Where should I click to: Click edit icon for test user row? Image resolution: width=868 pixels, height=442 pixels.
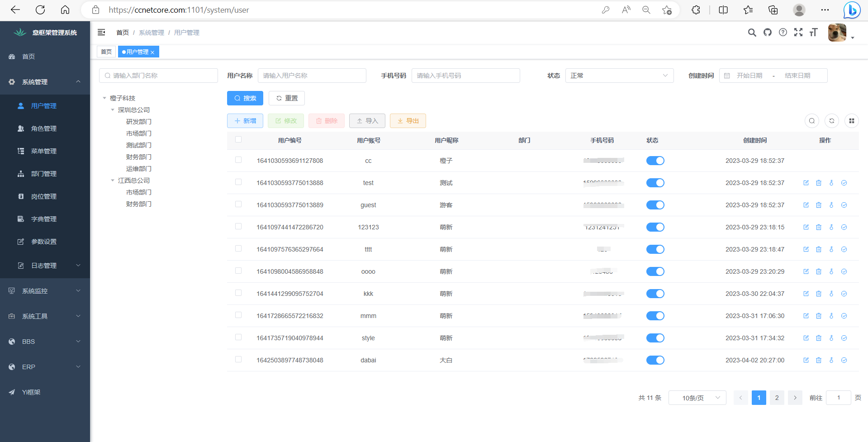(806, 183)
